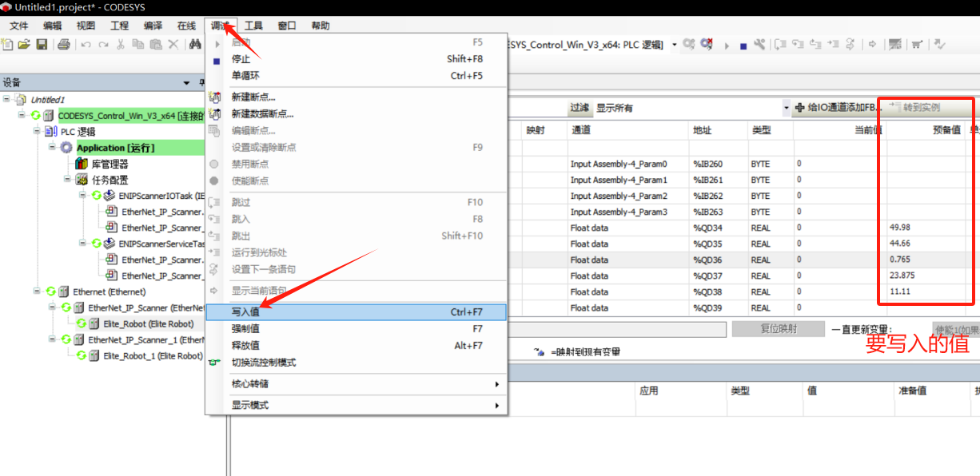
Task: Open the active application selector dropdown arrow
Action: [x=674, y=45]
